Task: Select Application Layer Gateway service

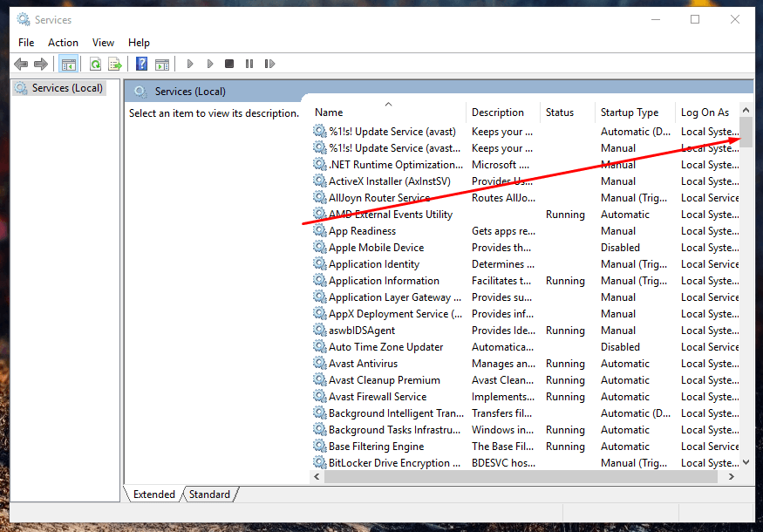Action: point(526,297)
